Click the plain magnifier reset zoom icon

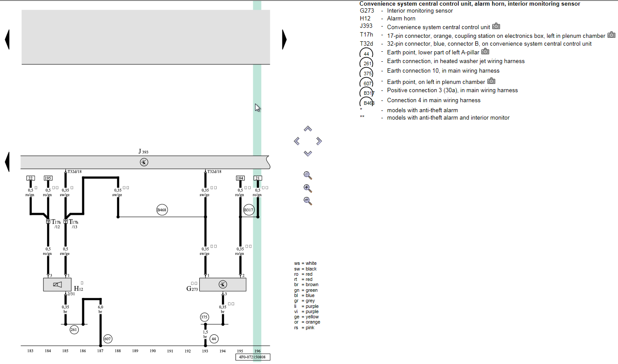tap(308, 175)
